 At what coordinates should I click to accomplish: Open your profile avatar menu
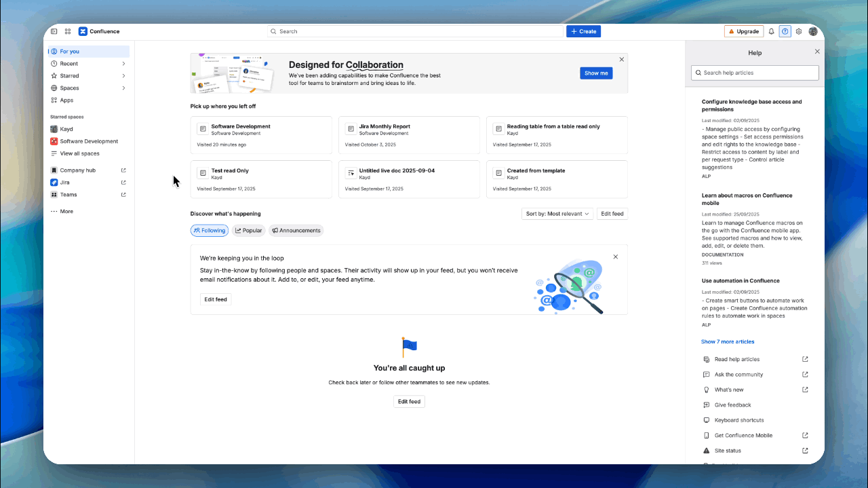[x=812, y=31]
